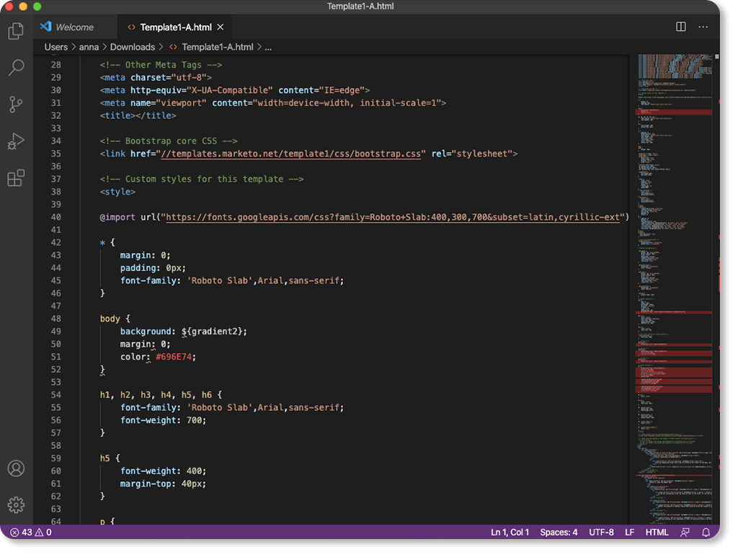Image resolution: width=738 pixels, height=560 pixels.
Task: Open the Manage gear menu
Action: click(16, 505)
